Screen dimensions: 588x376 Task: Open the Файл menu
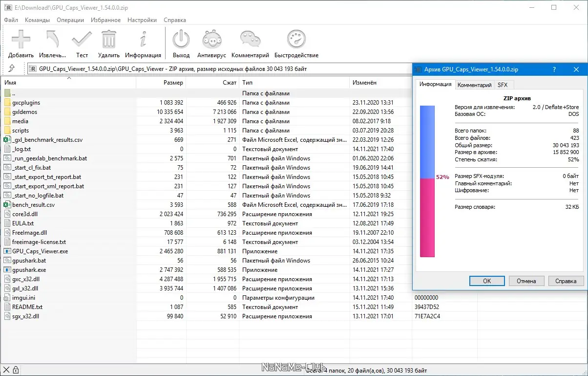pyautogui.click(x=11, y=20)
